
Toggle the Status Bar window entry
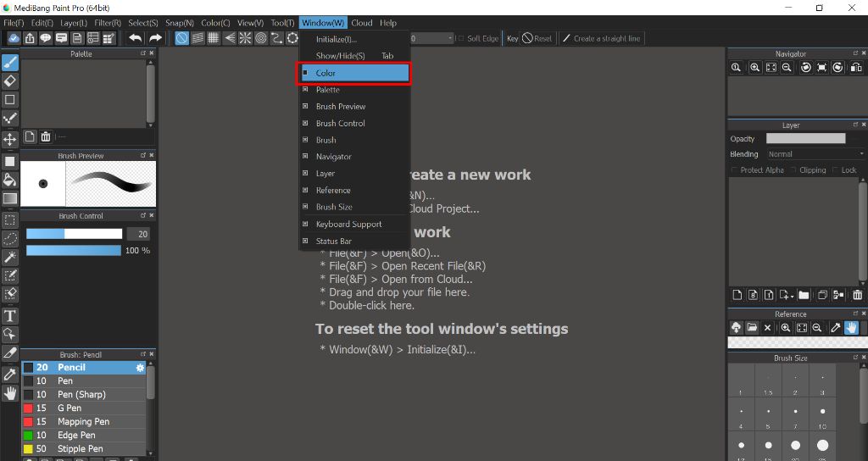pyautogui.click(x=355, y=241)
